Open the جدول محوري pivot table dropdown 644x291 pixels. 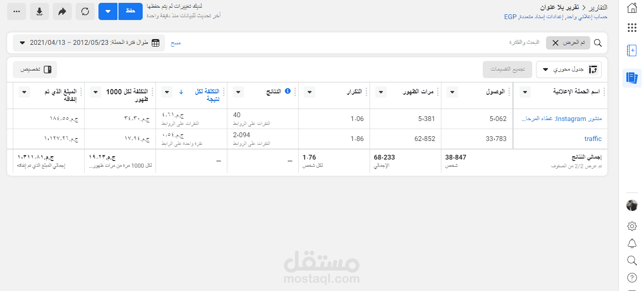click(569, 70)
